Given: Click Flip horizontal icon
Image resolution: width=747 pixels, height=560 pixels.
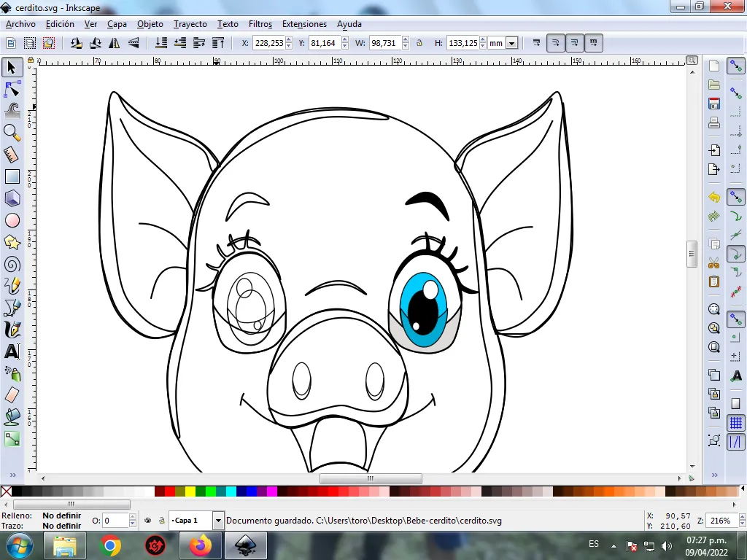Looking at the screenshot, I should (x=115, y=43).
